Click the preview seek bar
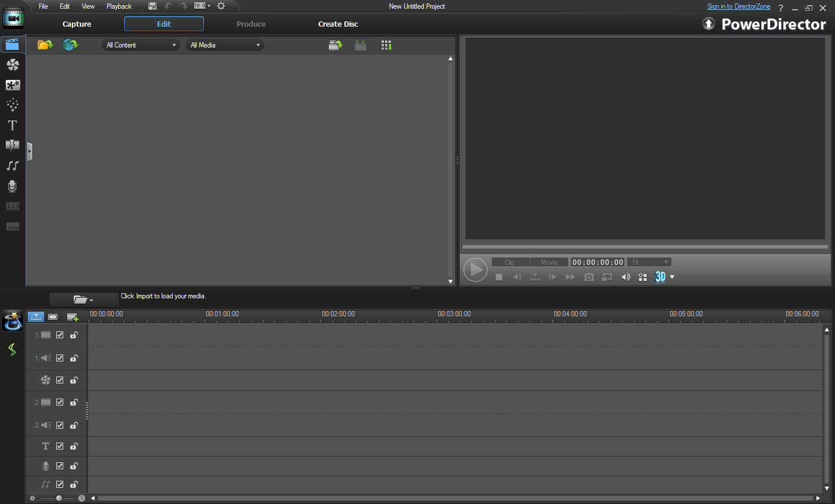This screenshot has width=835, height=504. [x=645, y=247]
